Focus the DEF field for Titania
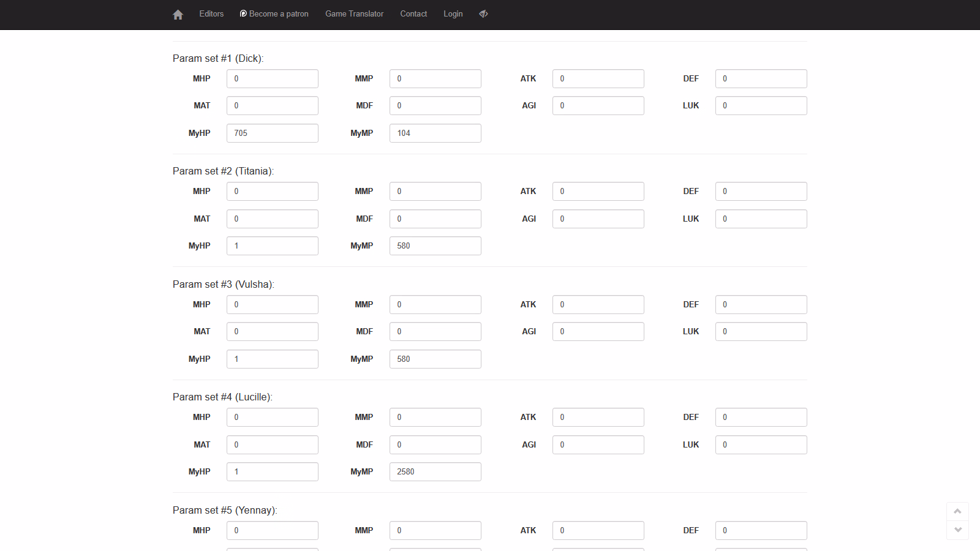This screenshot has height=551, width=980. click(761, 191)
